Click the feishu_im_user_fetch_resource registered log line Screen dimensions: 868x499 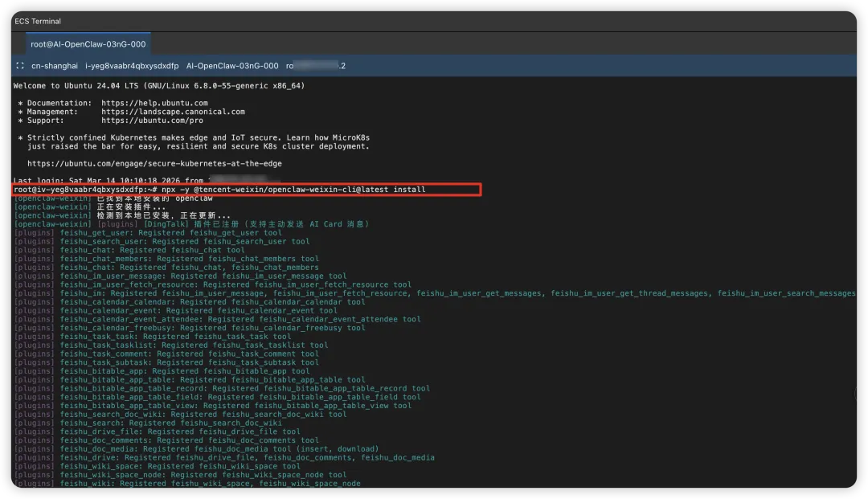point(212,284)
